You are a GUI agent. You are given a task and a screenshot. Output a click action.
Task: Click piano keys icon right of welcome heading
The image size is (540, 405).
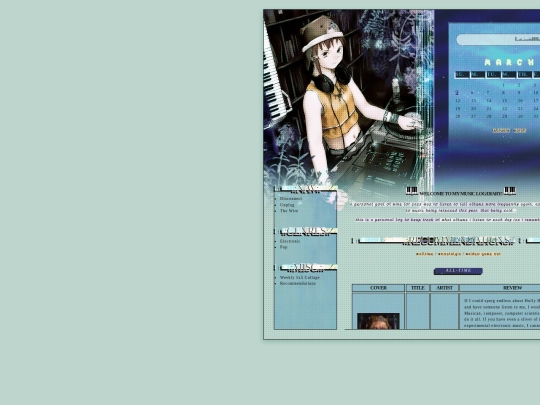510,190
